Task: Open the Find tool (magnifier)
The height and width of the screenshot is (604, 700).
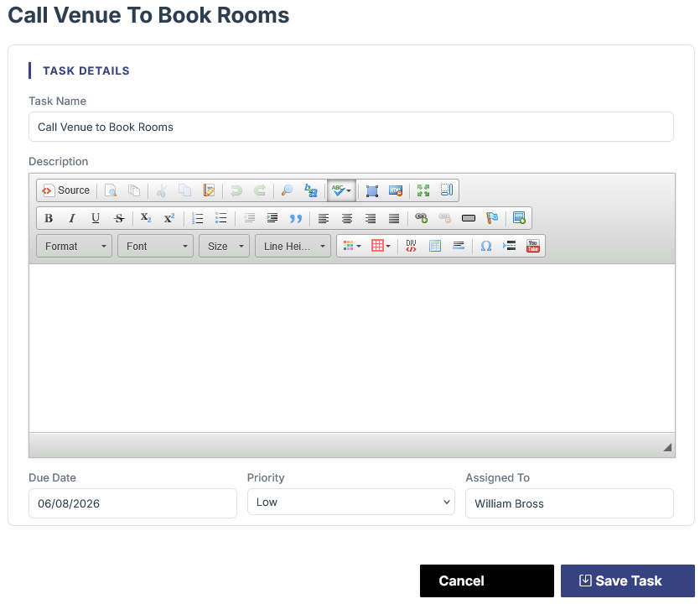Action: pos(287,190)
